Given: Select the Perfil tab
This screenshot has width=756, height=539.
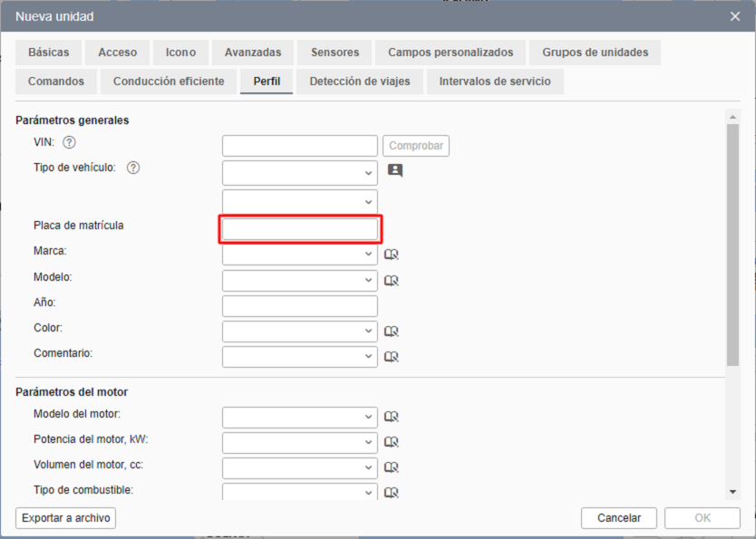Looking at the screenshot, I should point(267,82).
